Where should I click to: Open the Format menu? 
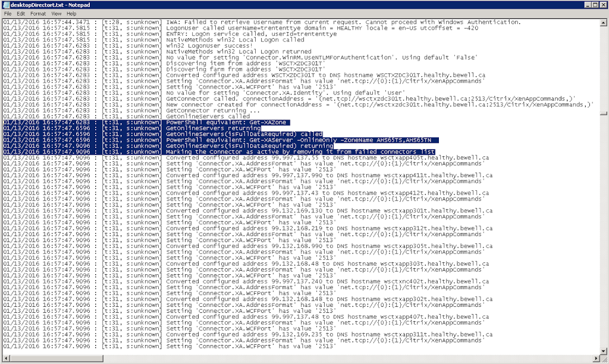point(38,13)
